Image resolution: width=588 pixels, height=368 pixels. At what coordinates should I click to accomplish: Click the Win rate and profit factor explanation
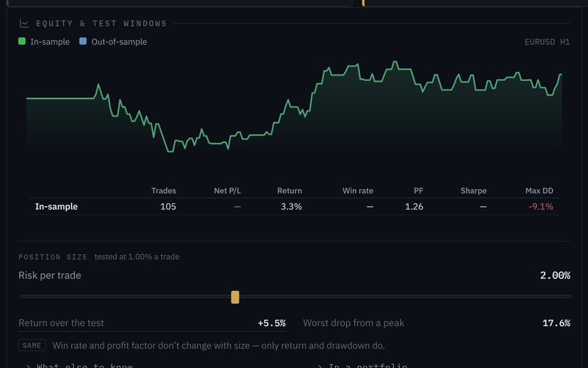tap(218, 345)
